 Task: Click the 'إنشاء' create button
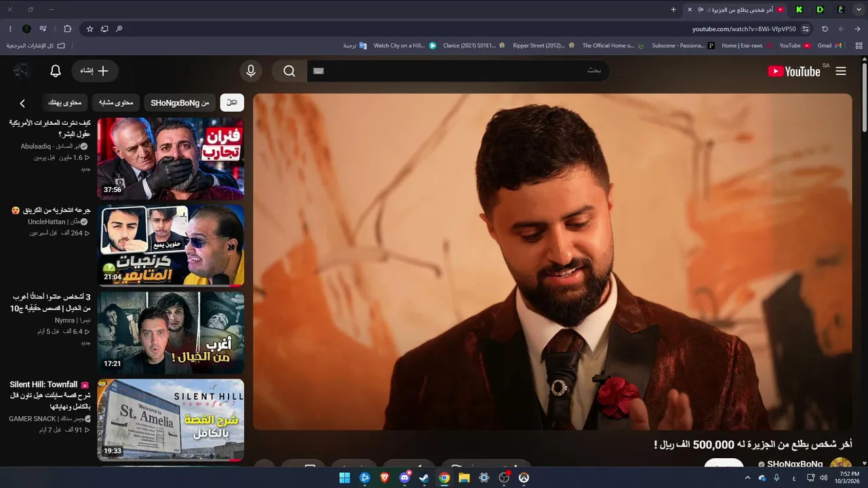coord(94,71)
